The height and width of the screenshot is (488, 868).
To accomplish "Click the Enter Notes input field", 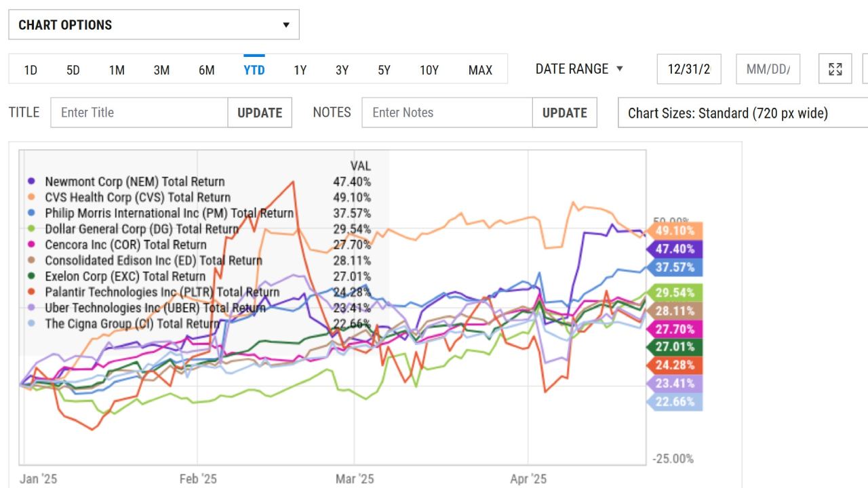I will 447,113.
